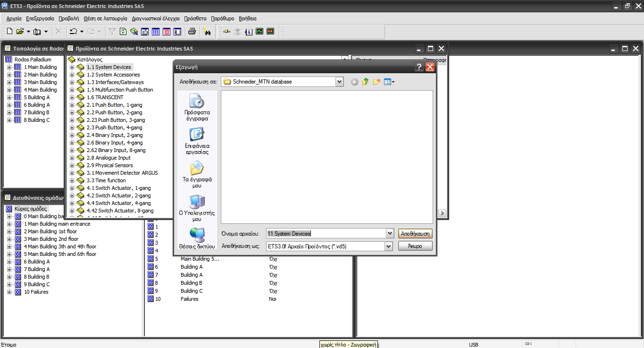The image size is (644, 348).
Task: Click into the Όνομα αρχείου filename field
Action: click(326, 233)
